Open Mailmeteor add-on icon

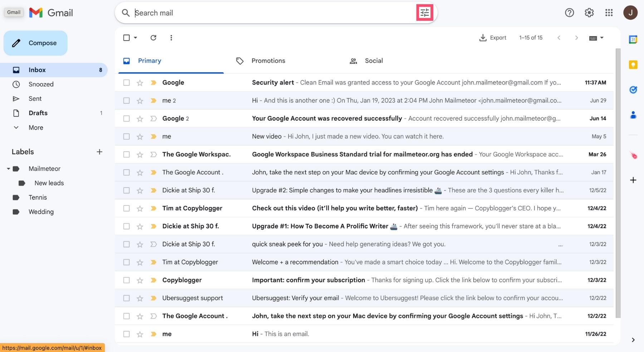(x=633, y=155)
